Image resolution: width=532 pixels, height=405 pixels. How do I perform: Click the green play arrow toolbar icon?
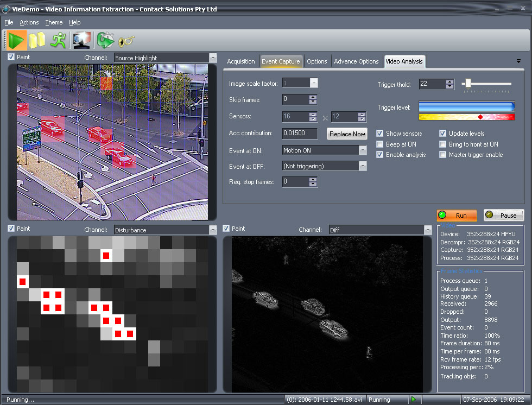[17, 40]
